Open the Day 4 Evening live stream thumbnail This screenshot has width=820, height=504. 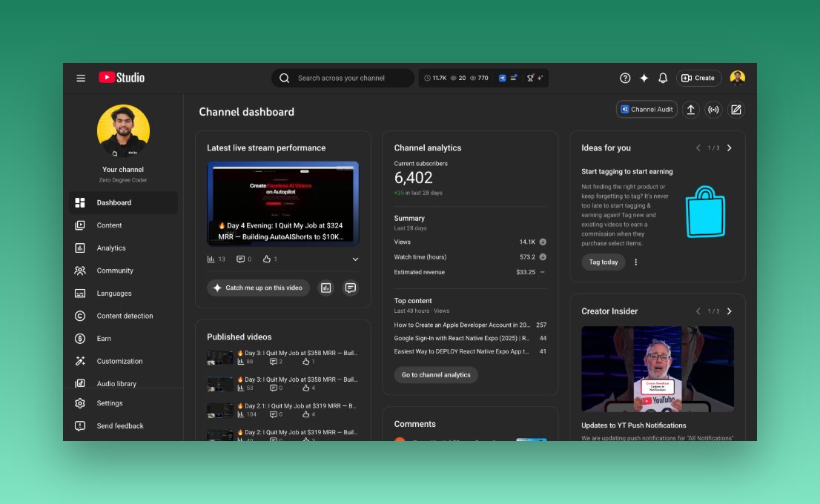pyautogui.click(x=283, y=204)
